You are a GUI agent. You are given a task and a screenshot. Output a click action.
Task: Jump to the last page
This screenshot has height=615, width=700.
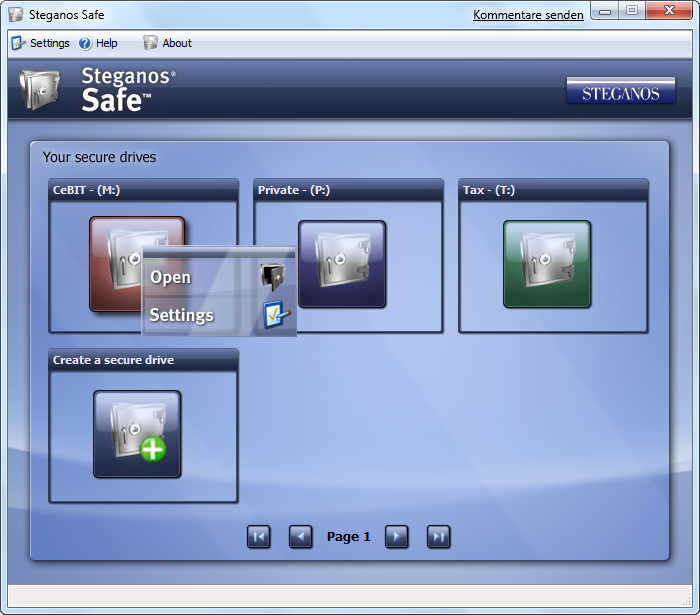pyautogui.click(x=438, y=537)
